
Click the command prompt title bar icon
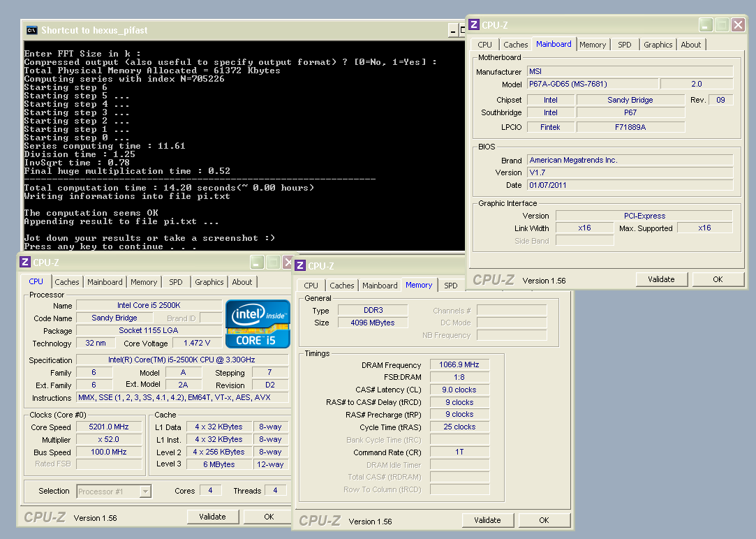tap(31, 30)
